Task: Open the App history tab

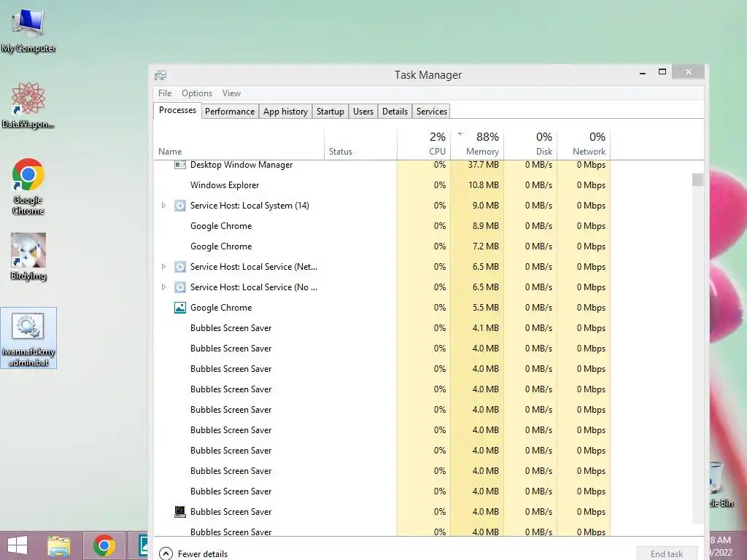Action: point(285,112)
